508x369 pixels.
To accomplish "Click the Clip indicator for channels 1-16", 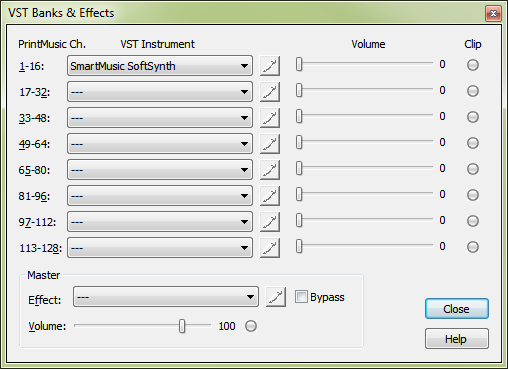I will coord(473,65).
